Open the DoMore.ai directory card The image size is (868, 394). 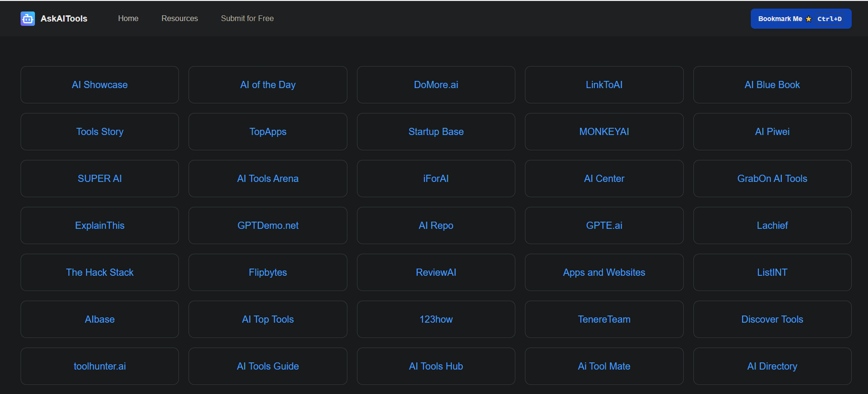tap(436, 85)
